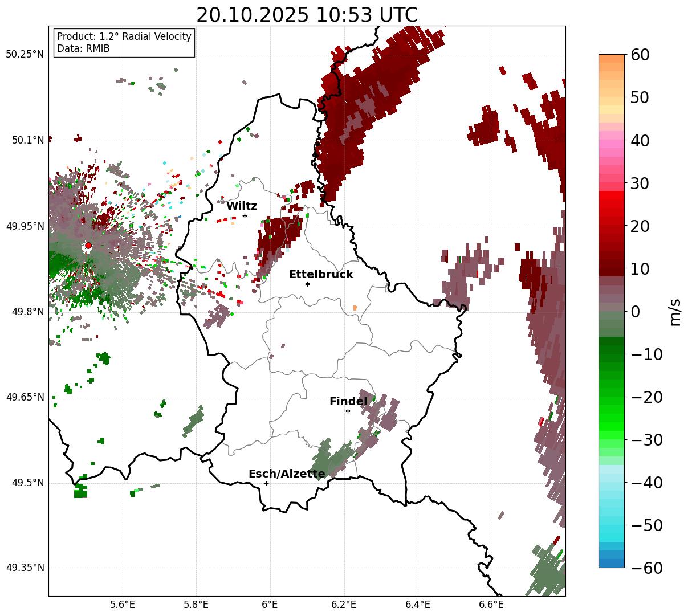Click the 49.8°N latitude label
The image size is (688, 616).
(x=27, y=312)
